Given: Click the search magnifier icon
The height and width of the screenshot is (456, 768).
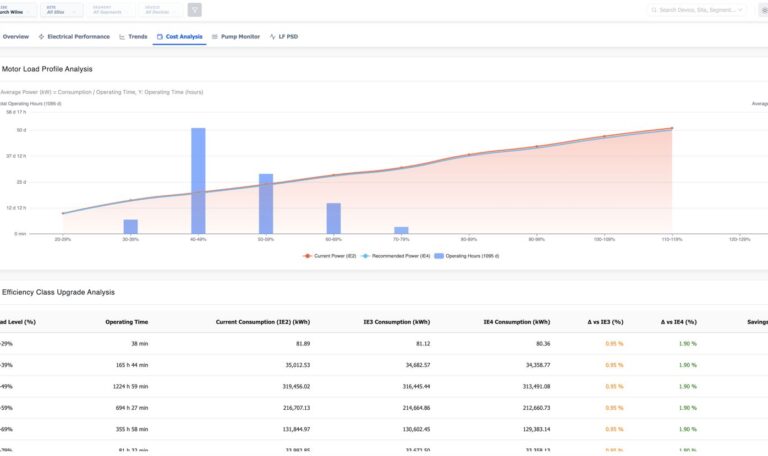Looking at the screenshot, I should pos(654,10).
